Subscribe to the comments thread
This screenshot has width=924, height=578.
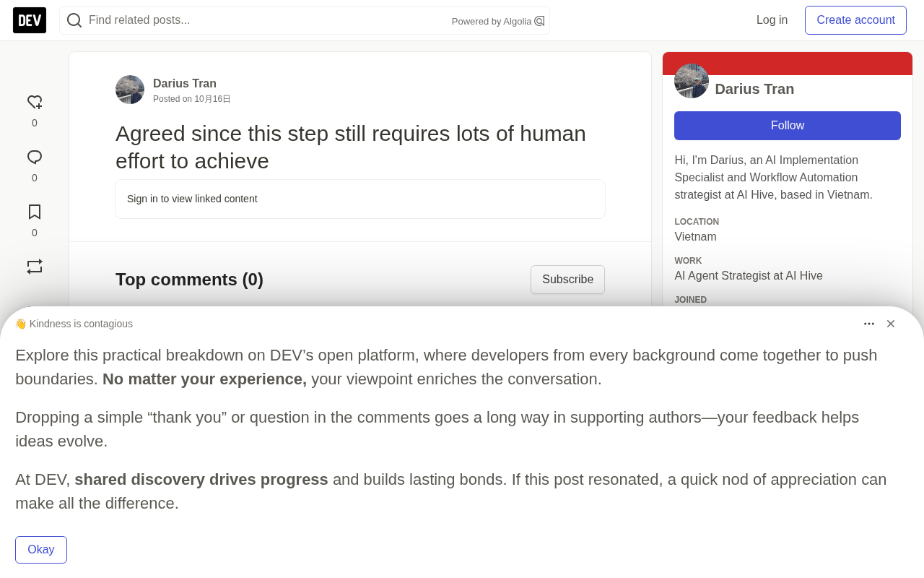click(x=568, y=280)
